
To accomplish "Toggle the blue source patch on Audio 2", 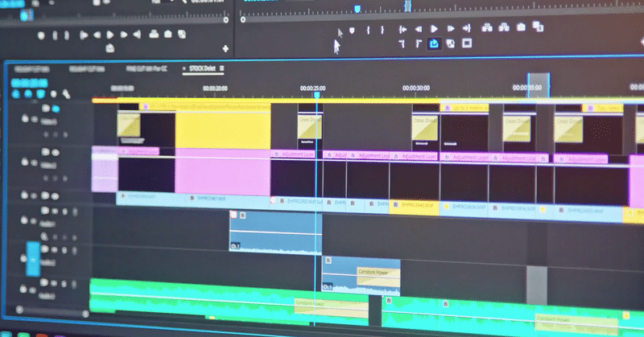I will click(33, 259).
